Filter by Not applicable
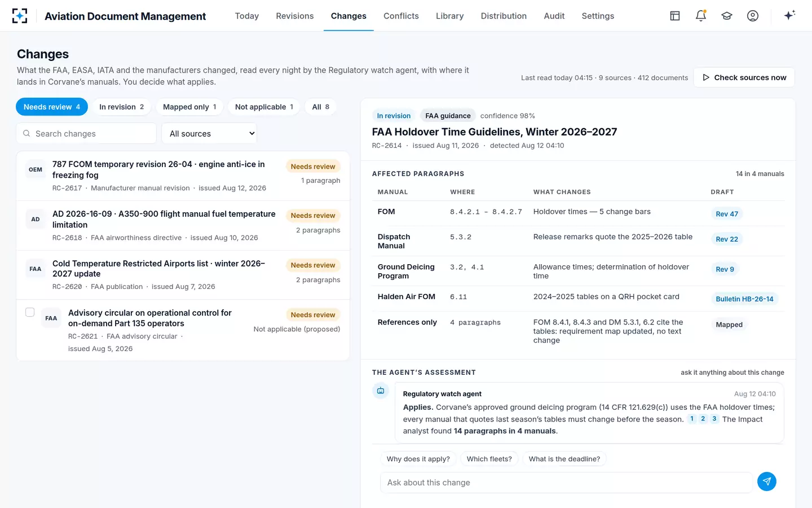Image resolution: width=812 pixels, height=508 pixels. coord(264,107)
